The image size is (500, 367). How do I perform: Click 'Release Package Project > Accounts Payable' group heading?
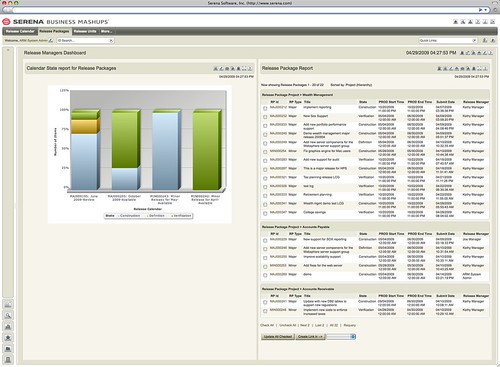pos(296,227)
